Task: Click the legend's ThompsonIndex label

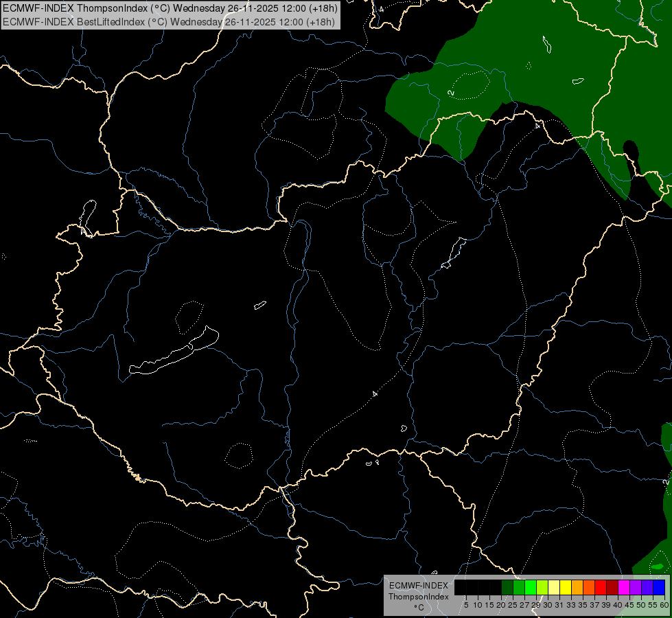Action: click(419, 597)
